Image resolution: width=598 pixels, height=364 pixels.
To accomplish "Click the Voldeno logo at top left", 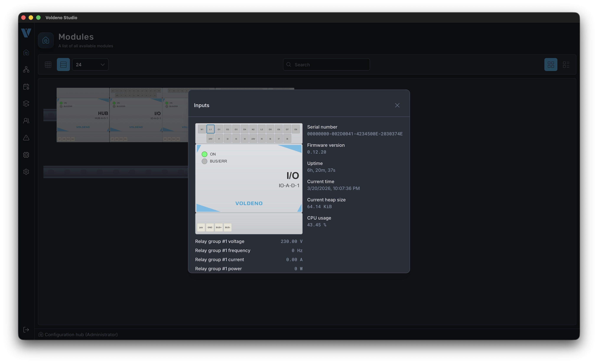I will tap(26, 33).
